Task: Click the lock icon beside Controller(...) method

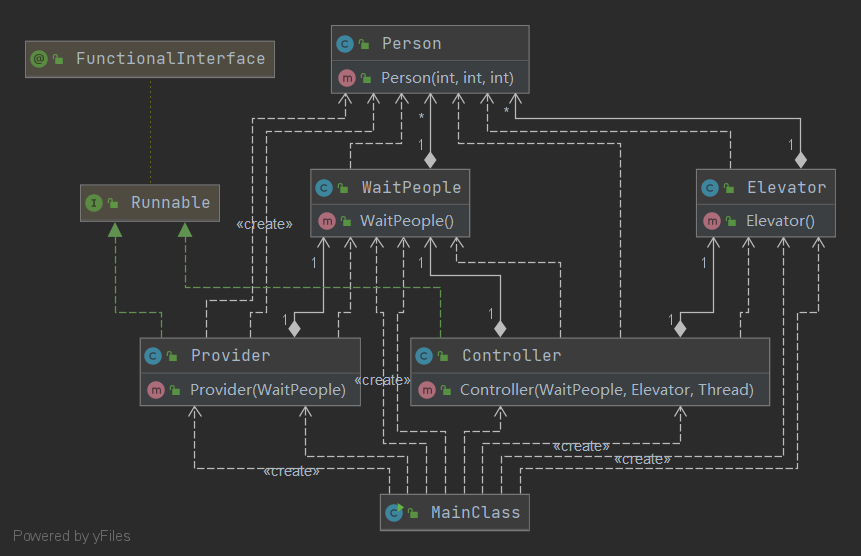Action: (446, 390)
